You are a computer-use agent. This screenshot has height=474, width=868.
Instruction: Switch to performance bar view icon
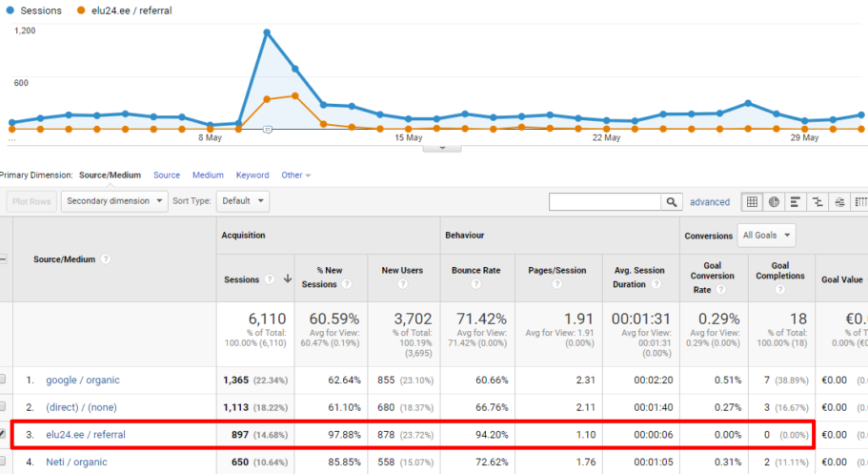point(795,202)
